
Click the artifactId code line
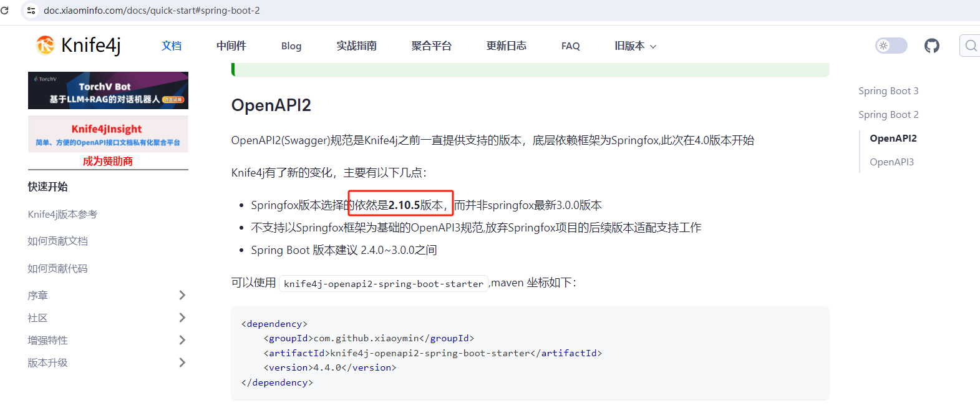pos(433,353)
